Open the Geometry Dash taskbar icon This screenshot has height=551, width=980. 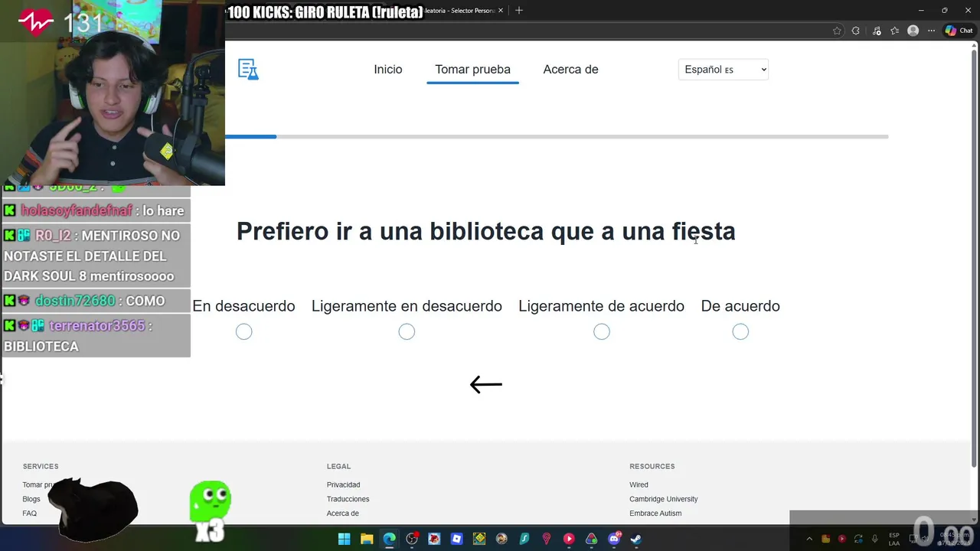pyautogui.click(x=479, y=539)
